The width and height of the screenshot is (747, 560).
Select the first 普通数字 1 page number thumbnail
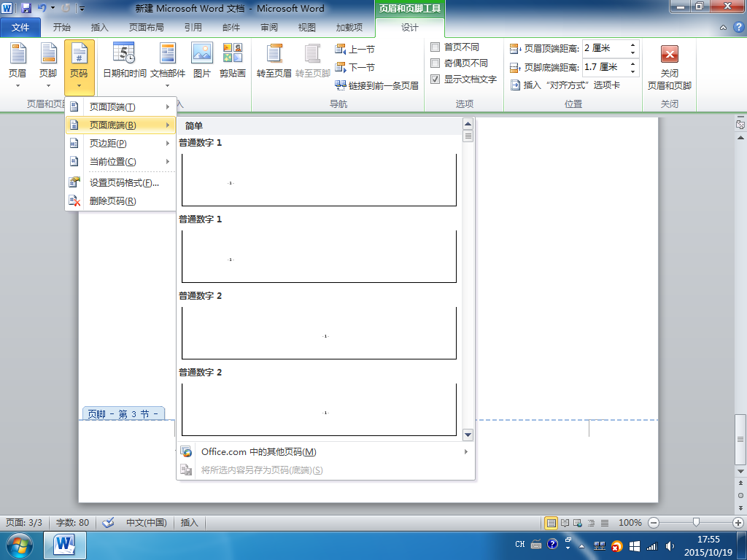tap(320, 180)
